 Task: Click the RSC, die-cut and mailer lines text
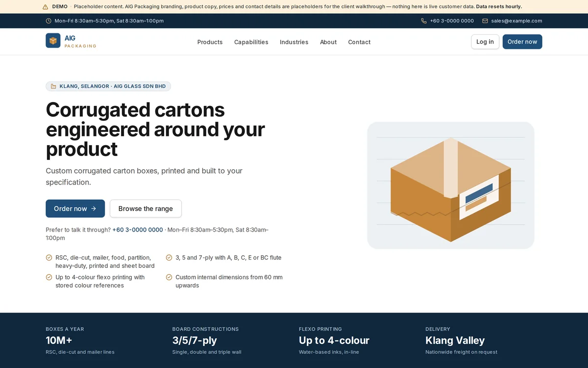(x=80, y=352)
